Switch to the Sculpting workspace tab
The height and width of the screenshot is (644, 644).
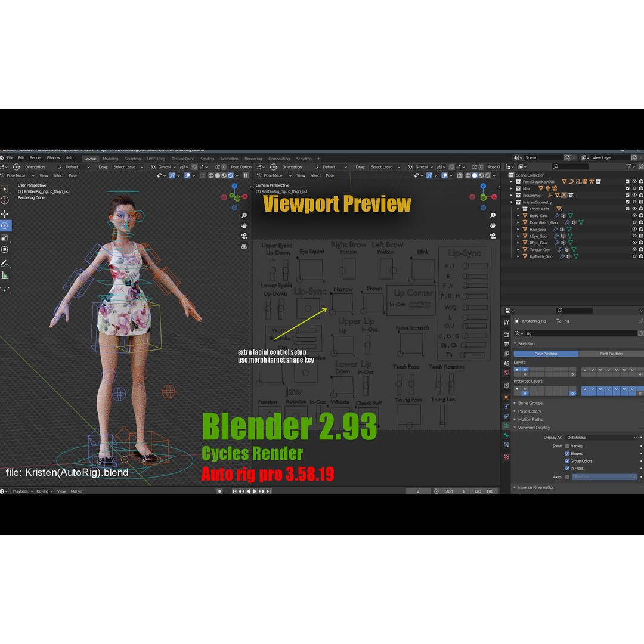132,159
